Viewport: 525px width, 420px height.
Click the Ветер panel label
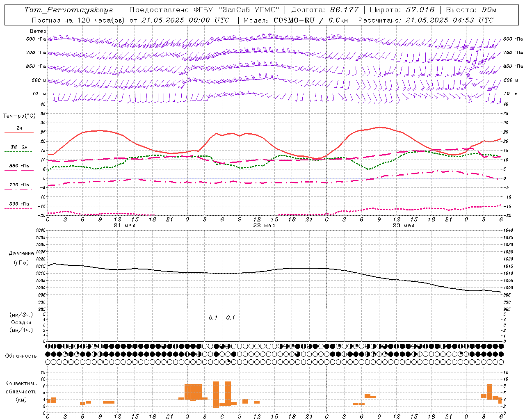pos(38,31)
